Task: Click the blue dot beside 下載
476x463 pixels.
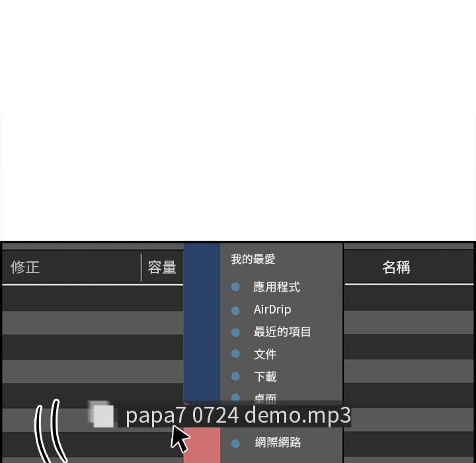Action: (x=235, y=376)
